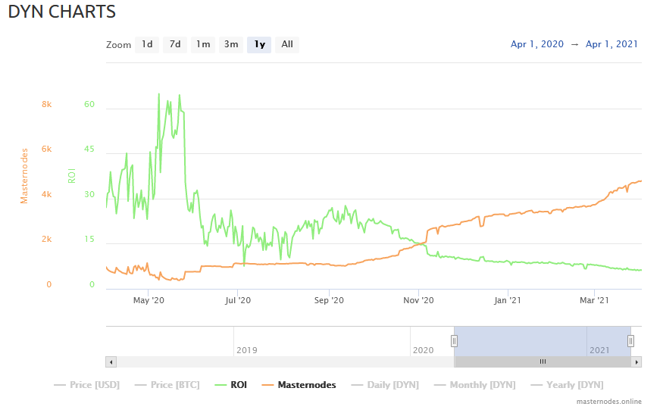The width and height of the screenshot is (657, 410).
Task: Click the navigator scroll left arrow
Action: pyautogui.click(x=111, y=362)
